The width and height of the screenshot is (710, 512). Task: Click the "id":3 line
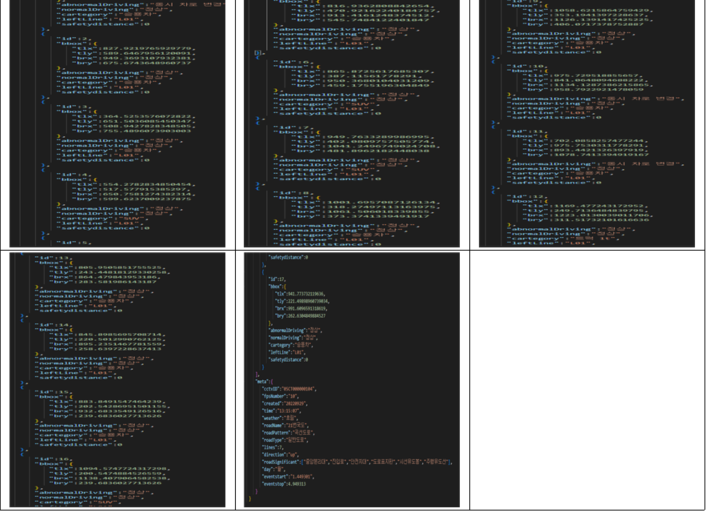tap(74, 107)
